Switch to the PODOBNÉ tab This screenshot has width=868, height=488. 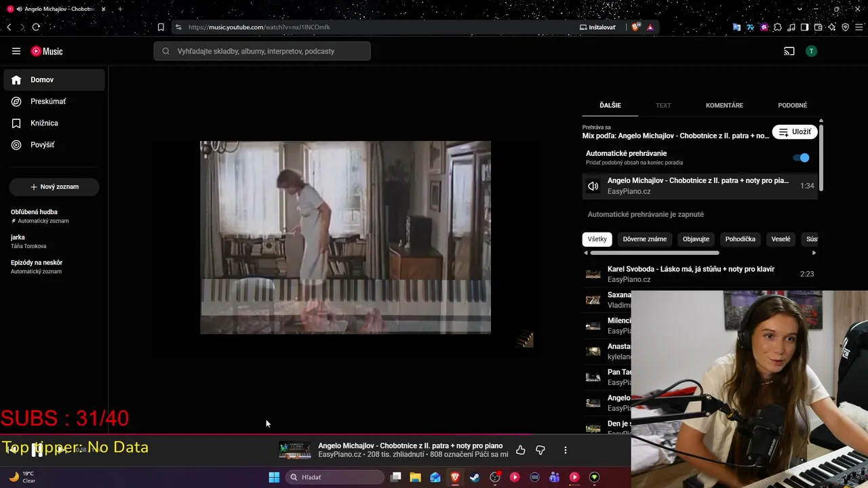[x=793, y=106]
